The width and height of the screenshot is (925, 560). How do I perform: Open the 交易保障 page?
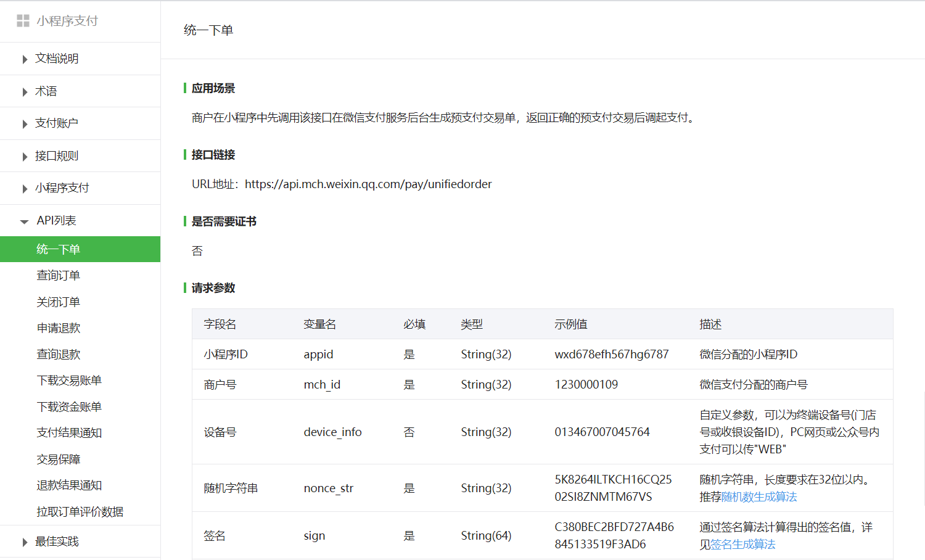click(x=59, y=459)
